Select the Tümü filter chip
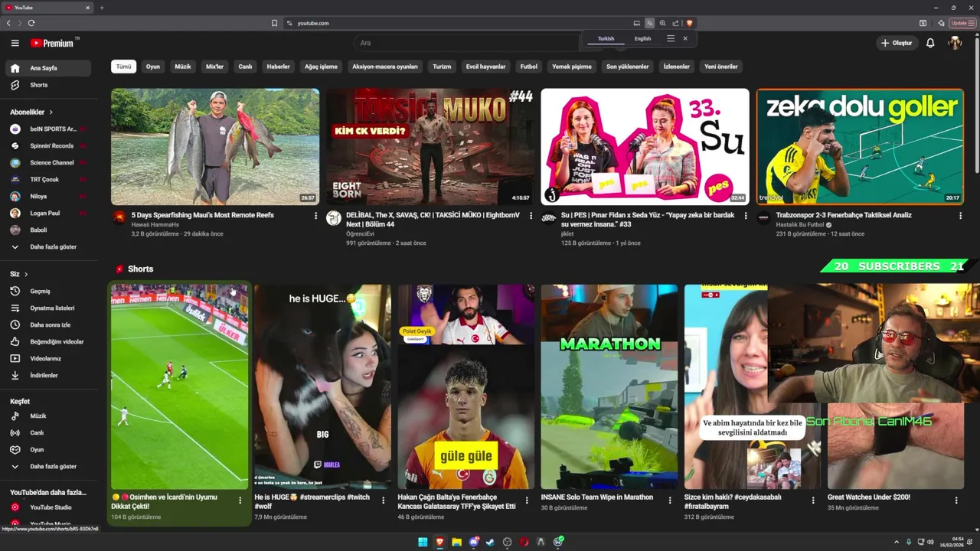 (123, 67)
